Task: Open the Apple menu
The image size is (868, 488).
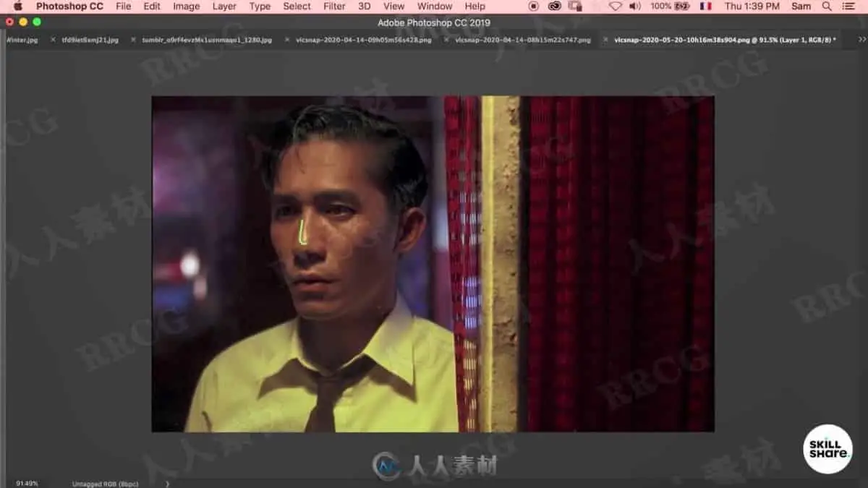Action: [x=18, y=6]
